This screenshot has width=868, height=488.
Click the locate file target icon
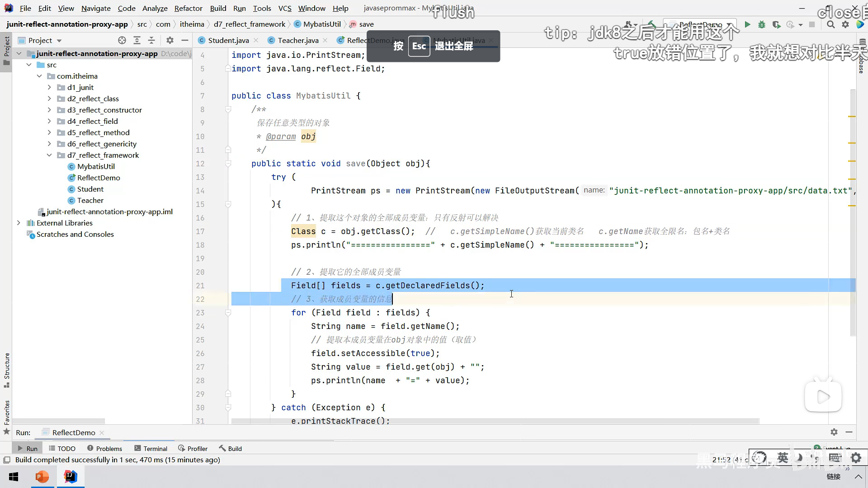[x=122, y=40]
